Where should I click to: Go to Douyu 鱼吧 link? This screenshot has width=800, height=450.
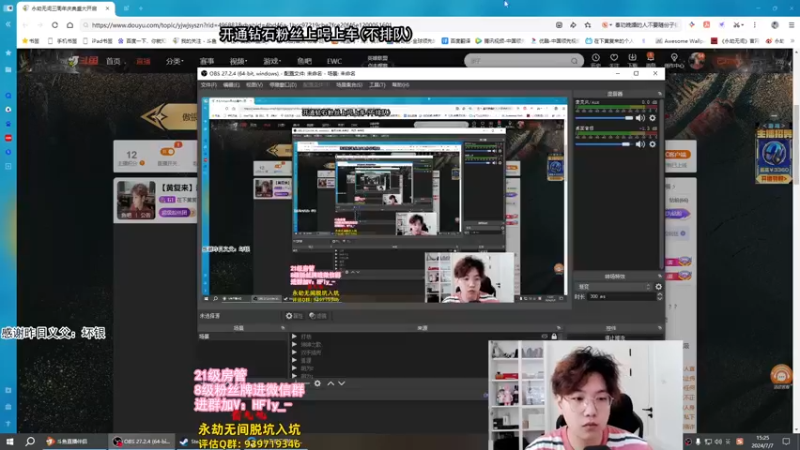tap(304, 61)
